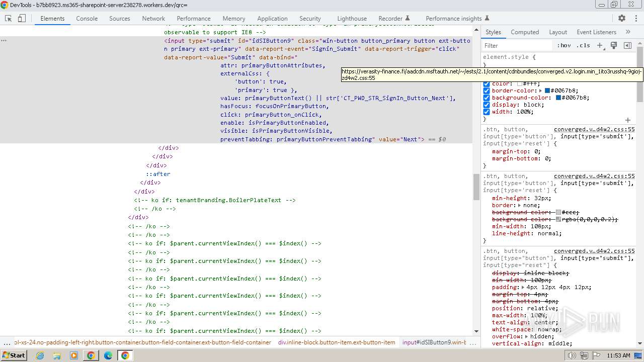This screenshot has height=362, width=644.
Task: Switch to the Event Listeners tab
Action: [x=596, y=32]
